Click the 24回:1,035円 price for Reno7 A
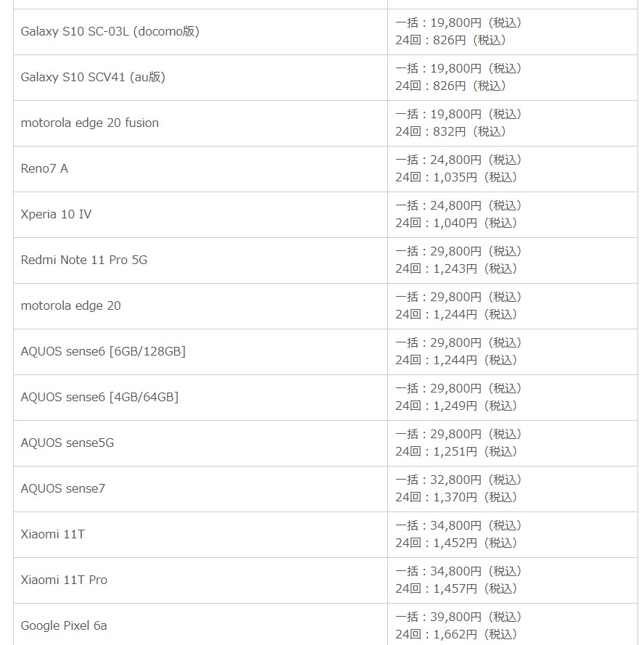The width and height of the screenshot is (644, 645). pos(457,177)
